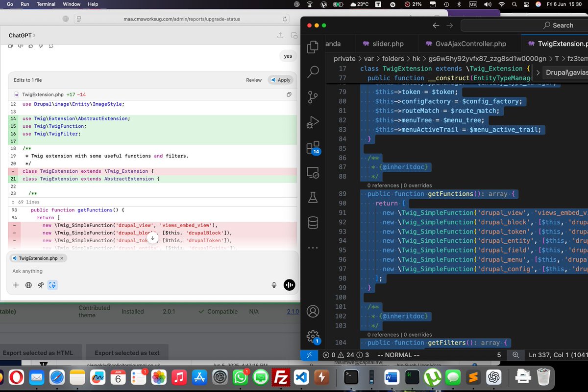This screenshot has height=392, width=588.
Task: Open the VS Code Search sidebar icon
Action: click(x=313, y=72)
